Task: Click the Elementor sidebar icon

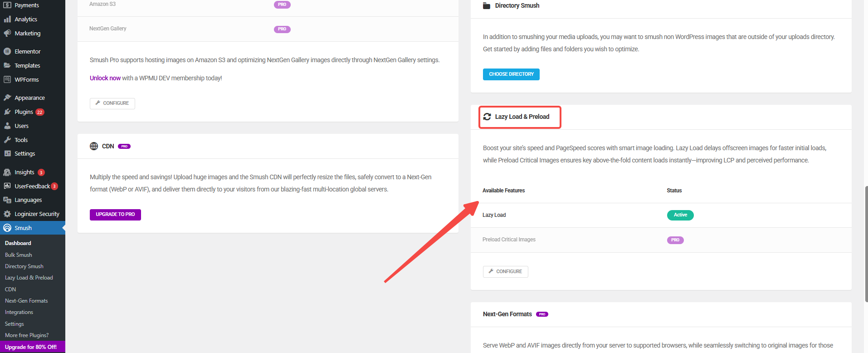Action: point(7,51)
